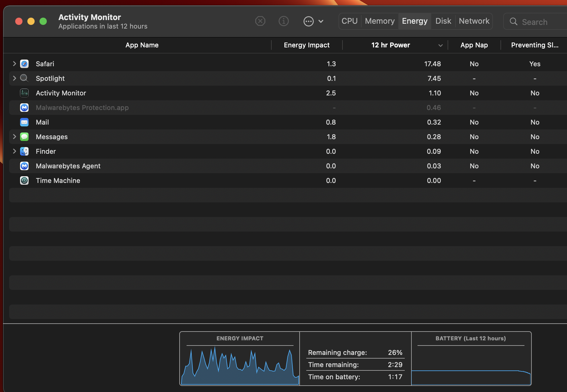
Task: Click the Malwarebytes Protection 0.46 power value
Action: tap(434, 108)
